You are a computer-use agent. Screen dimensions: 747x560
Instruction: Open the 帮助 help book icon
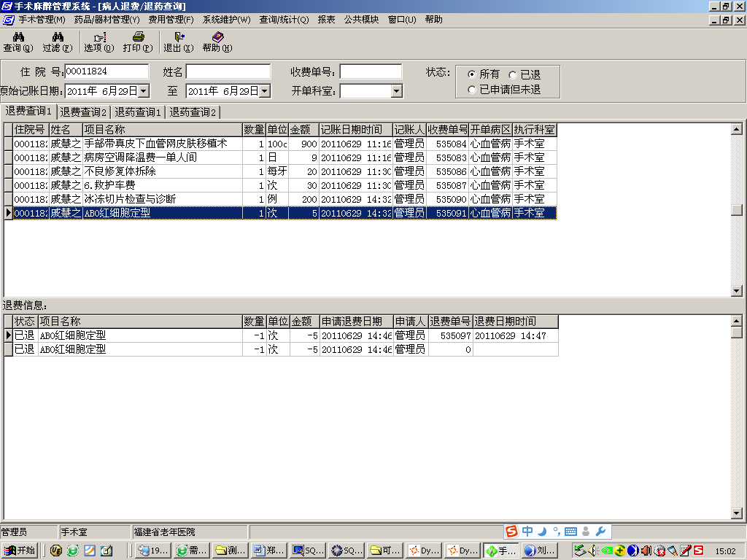pos(217,37)
